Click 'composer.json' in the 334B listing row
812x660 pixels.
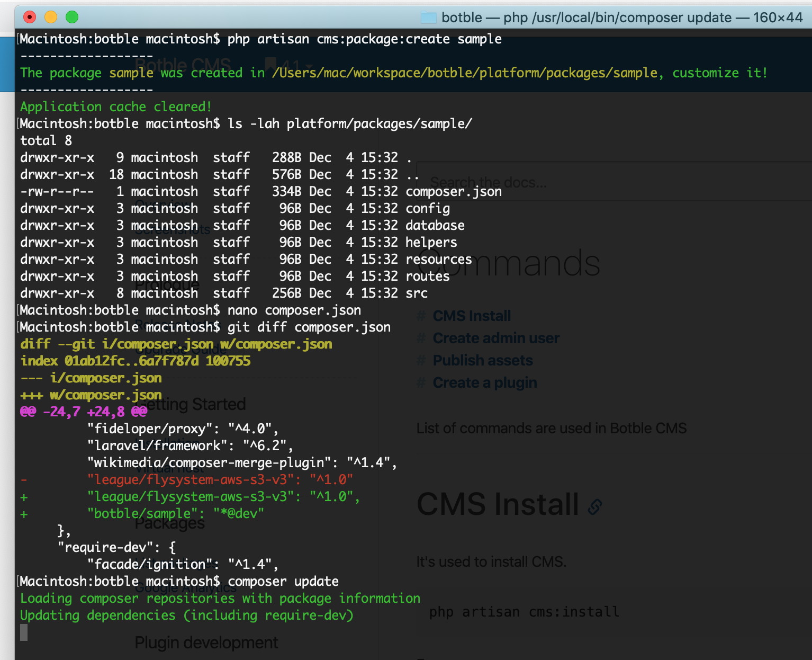(454, 192)
